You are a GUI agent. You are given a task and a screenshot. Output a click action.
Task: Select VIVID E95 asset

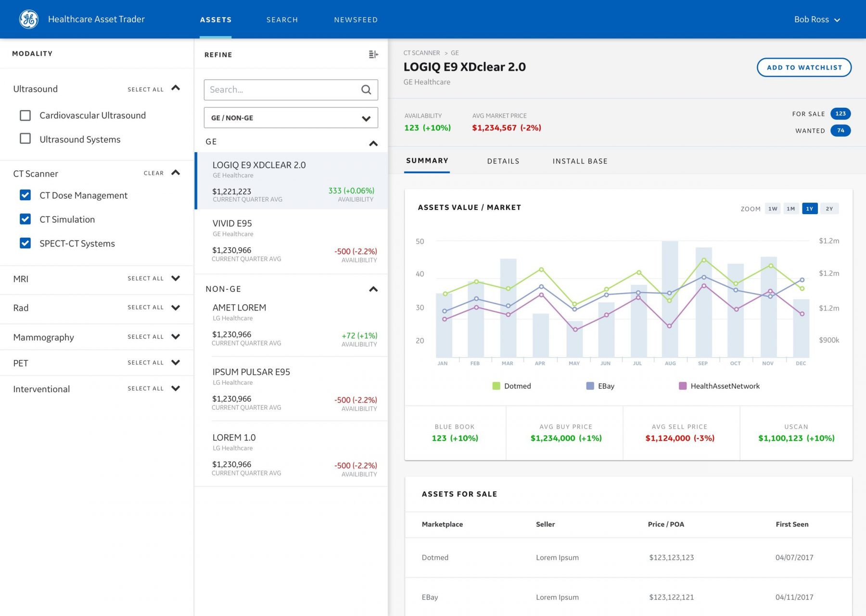(x=292, y=242)
